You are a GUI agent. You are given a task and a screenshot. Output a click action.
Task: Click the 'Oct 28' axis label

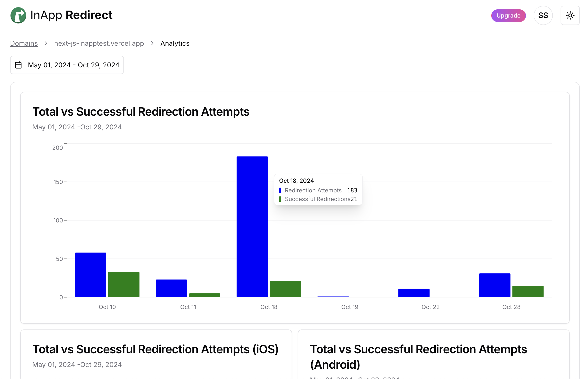(511, 307)
